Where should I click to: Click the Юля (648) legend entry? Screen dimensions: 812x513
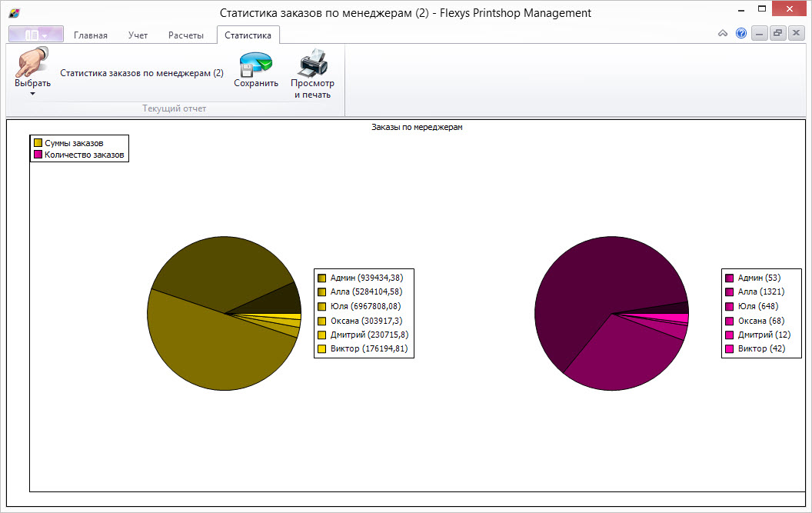click(x=752, y=306)
